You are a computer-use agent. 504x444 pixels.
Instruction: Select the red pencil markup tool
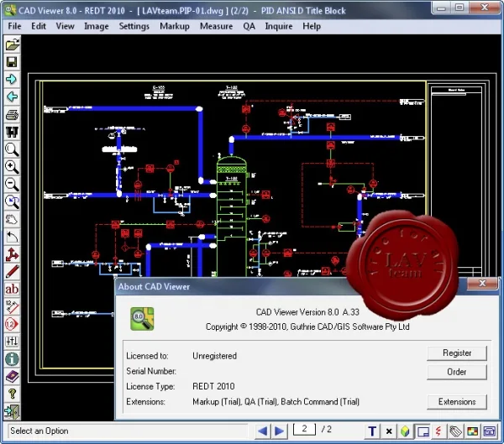(x=13, y=272)
